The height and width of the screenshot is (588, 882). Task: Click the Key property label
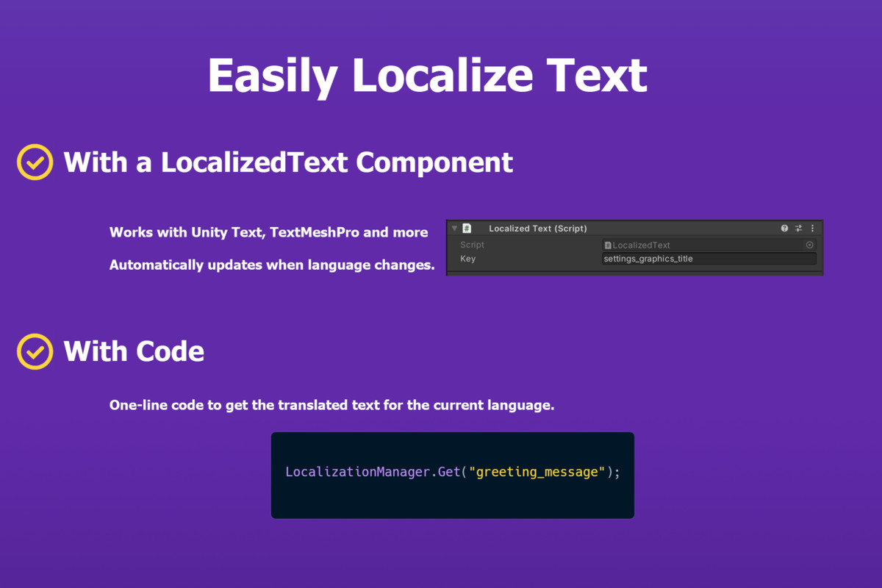tap(467, 259)
